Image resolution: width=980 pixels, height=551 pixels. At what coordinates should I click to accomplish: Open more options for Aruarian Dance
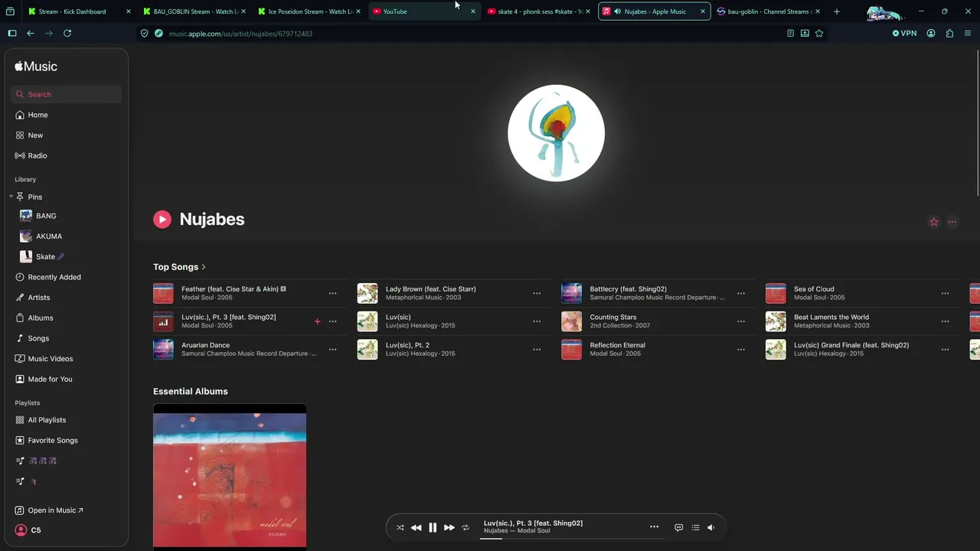click(332, 350)
